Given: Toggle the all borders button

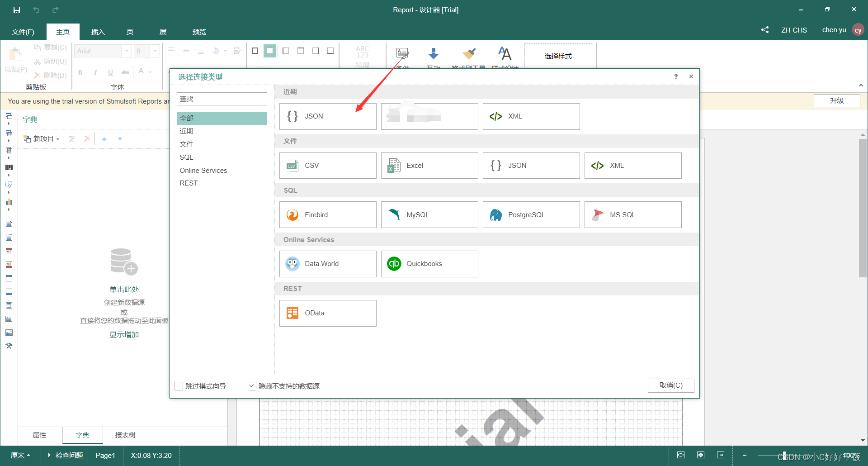Looking at the screenshot, I should coord(255,51).
